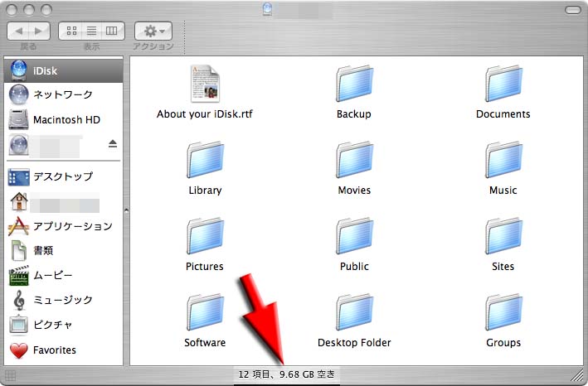Screen dimensions: 588x386
Task: Select the Groups folder icon
Action: click(503, 312)
